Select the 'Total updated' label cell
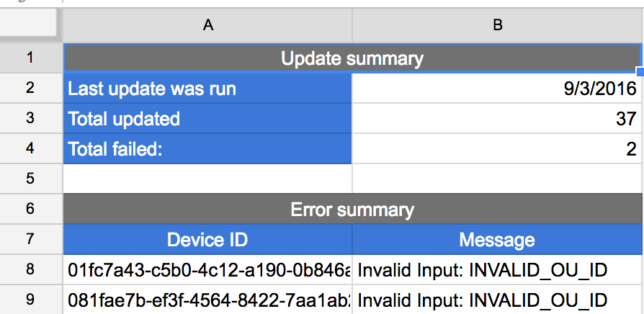Screen dimensions: 644x314 [x=207, y=119]
